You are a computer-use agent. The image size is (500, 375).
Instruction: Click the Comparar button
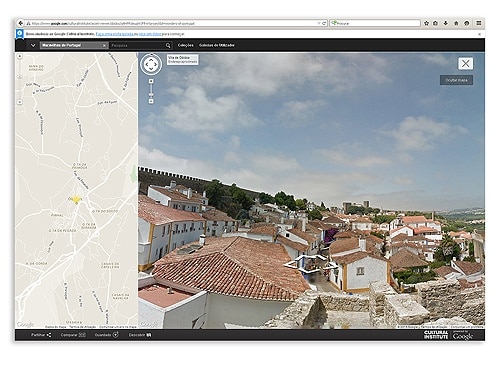[x=73, y=335]
